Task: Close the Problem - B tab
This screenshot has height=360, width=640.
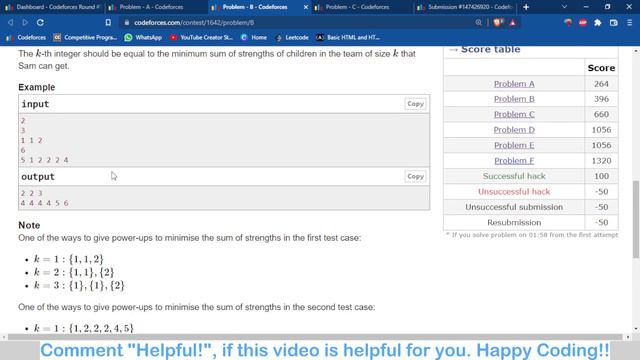Action: coord(306,7)
